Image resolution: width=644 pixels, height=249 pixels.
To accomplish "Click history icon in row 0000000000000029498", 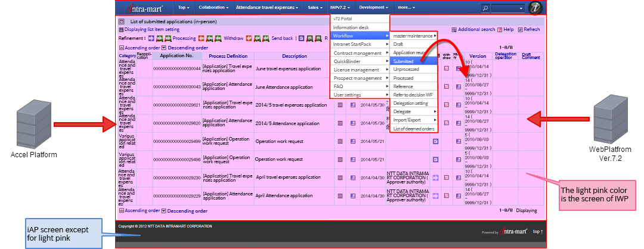I will point(459,160).
